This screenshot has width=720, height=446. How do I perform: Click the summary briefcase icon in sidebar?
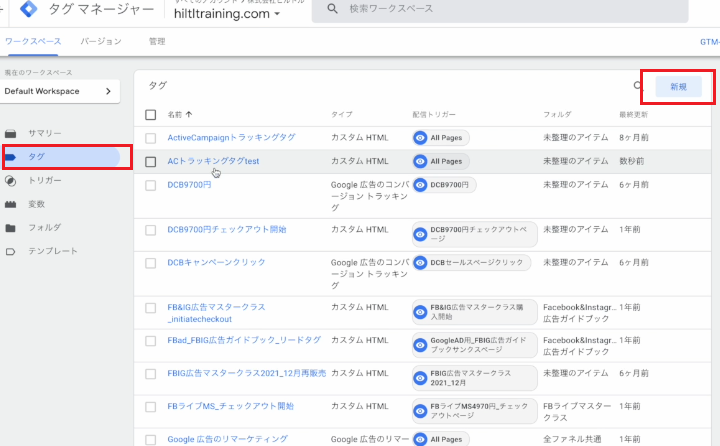[x=11, y=134]
